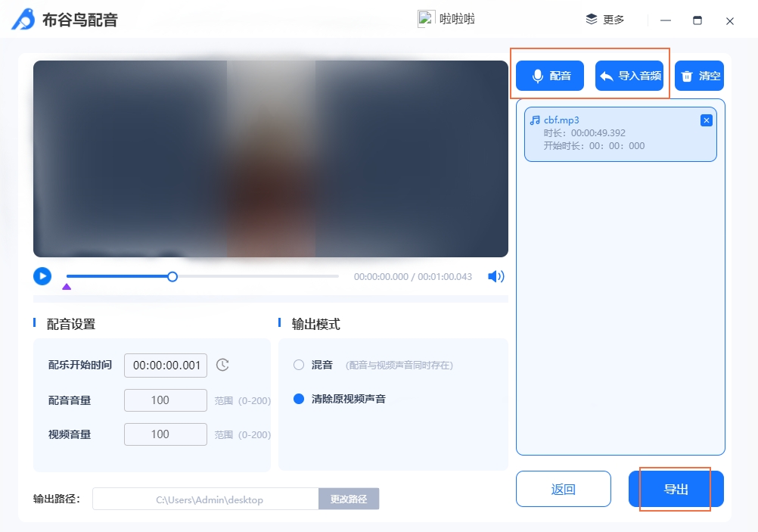Click the 返回 button
This screenshot has height=532, width=758.
coord(563,489)
